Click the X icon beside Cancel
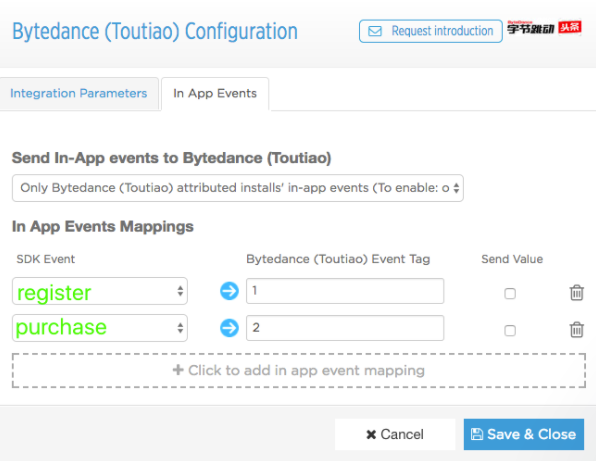 [x=371, y=434]
